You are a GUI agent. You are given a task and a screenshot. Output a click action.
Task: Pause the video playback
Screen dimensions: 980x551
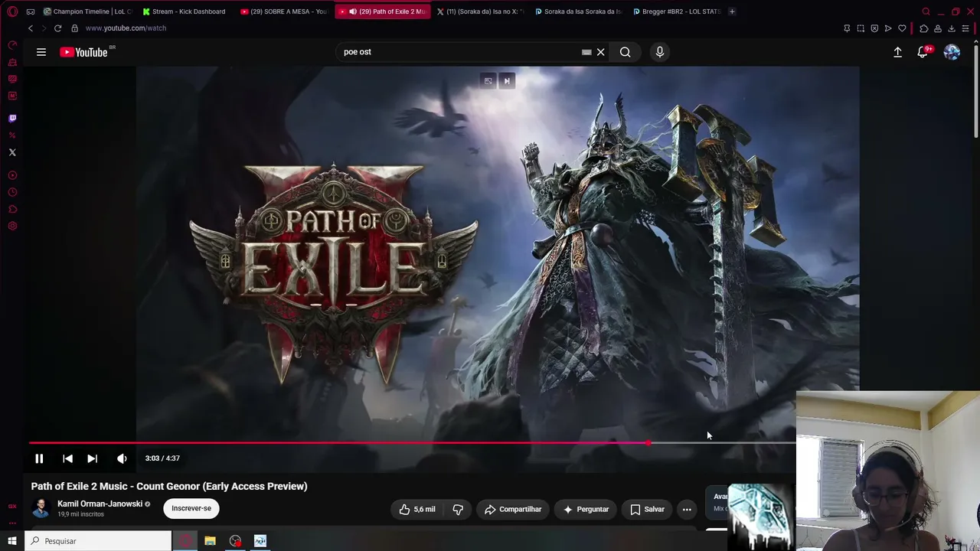(39, 458)
